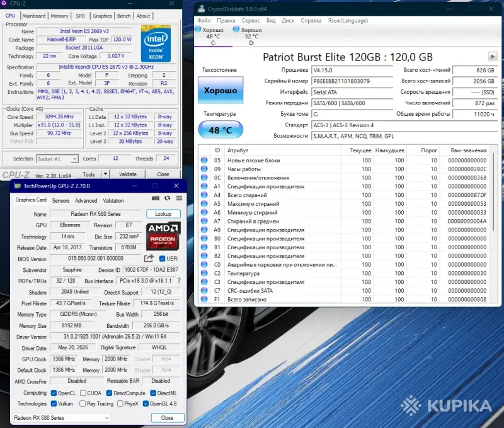Click status orb for attribute 09 Часы работы

(204, 169)
